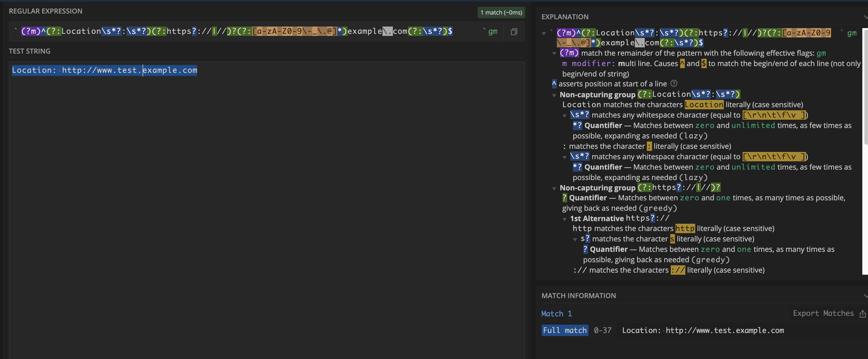Collapse the second \s*? whitespace node
This screenshot has height=359, width=868.
(565, 157)
